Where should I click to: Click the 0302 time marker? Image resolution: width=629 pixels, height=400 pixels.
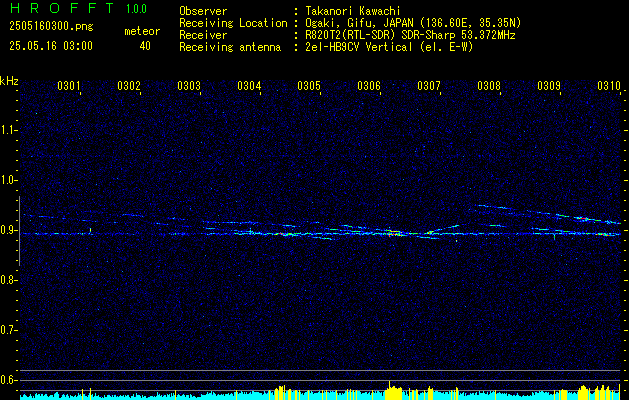129,85
